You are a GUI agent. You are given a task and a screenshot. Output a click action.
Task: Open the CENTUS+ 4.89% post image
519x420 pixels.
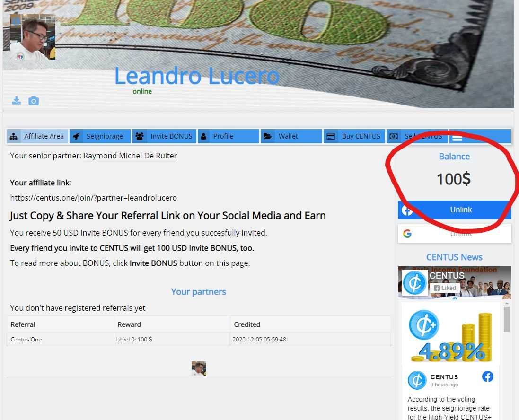point(451,335)
